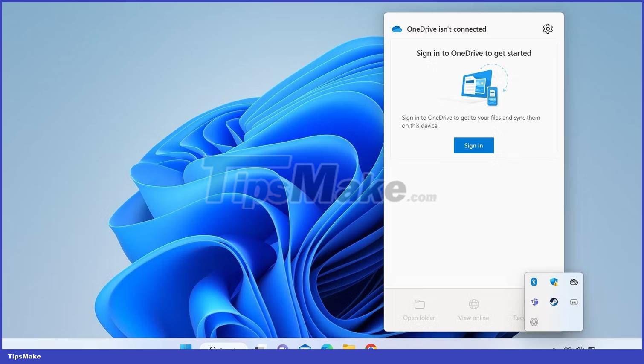Click the crossed-out OneDrive cloud tray icon

tap(574, 282)
